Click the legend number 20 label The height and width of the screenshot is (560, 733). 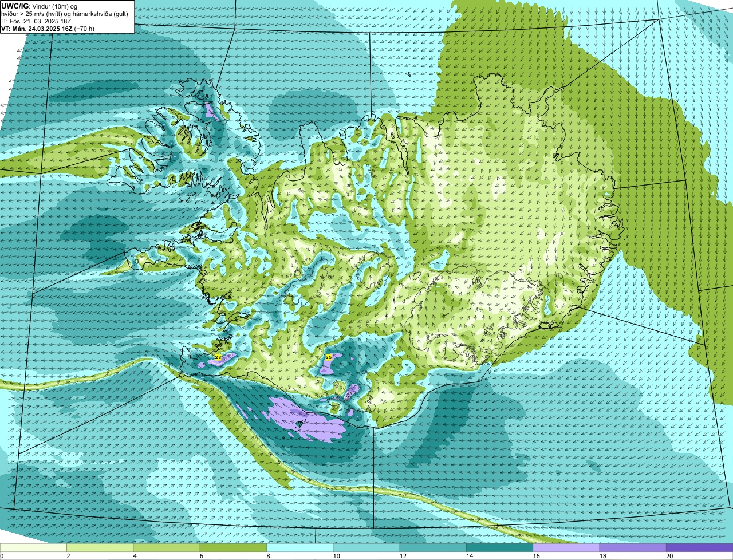pyautogui.click(x=669, y=556)
